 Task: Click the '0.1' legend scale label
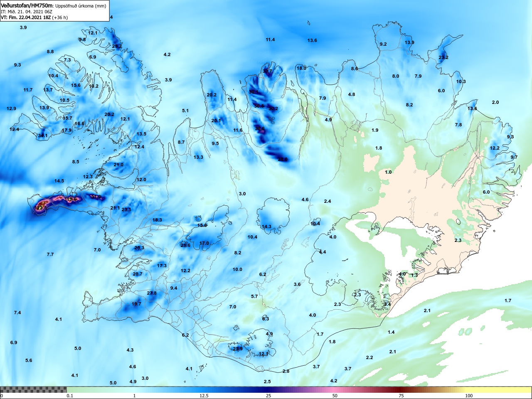70,396
